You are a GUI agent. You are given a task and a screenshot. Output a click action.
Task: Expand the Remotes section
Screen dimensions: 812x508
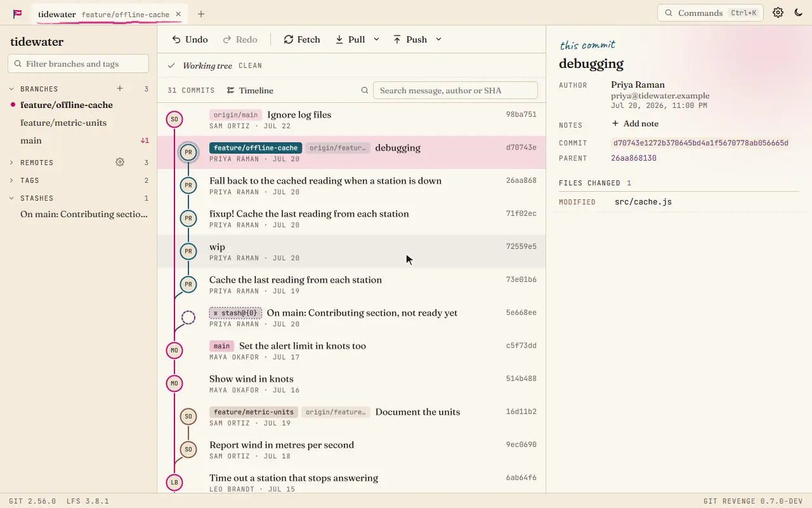[11, 163]
